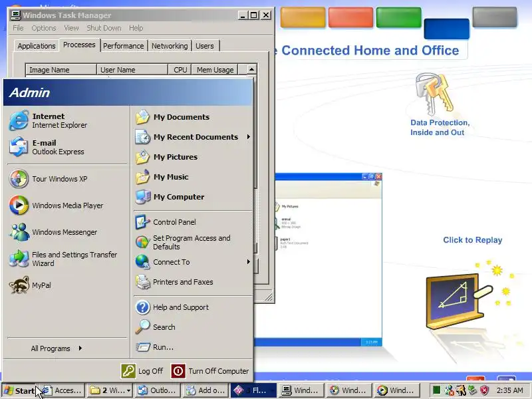Open Help and Support
The width and height of the screenshot is (532, 399).
coord(193,307)
